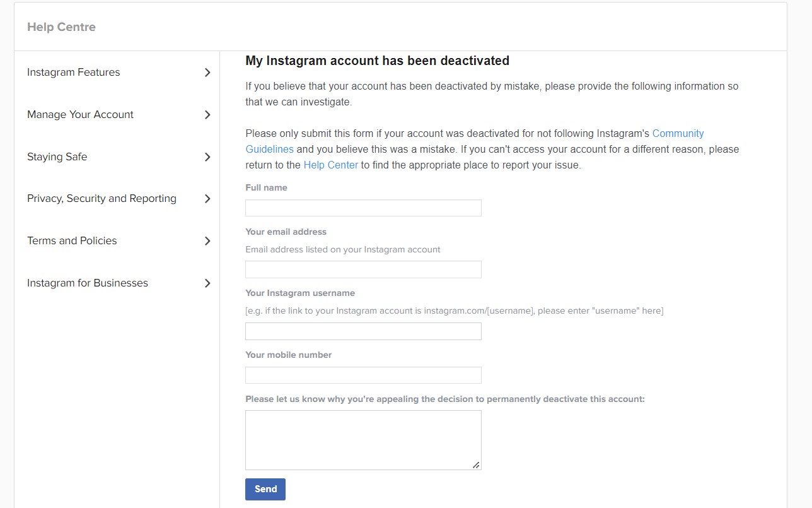Screen dimensions: 812x508
Task: Click the Help Centre heading
Action: click(x=61, y=27)
